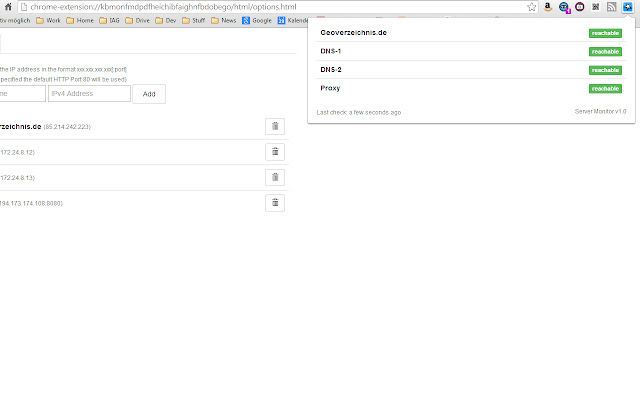640x400 pixels.
Task: Click the 194.173.174.108:8080 address text
Action: click(31, 203)
